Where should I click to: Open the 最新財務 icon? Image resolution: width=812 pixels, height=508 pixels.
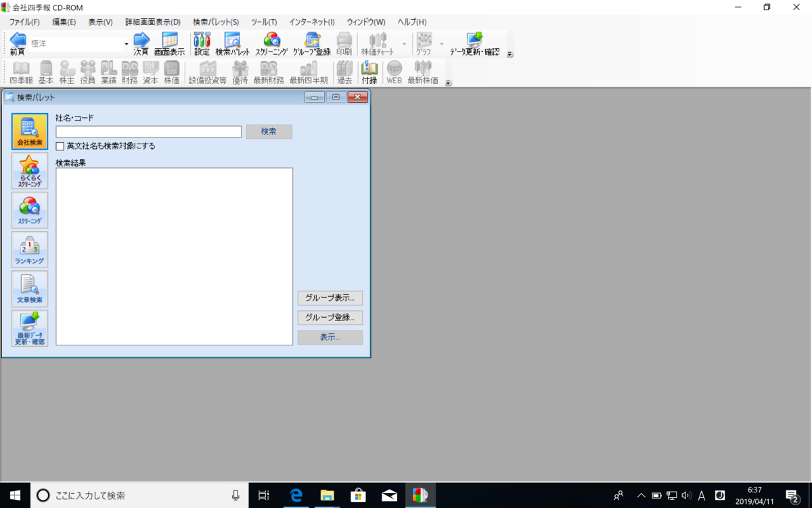tap(269, 72)
